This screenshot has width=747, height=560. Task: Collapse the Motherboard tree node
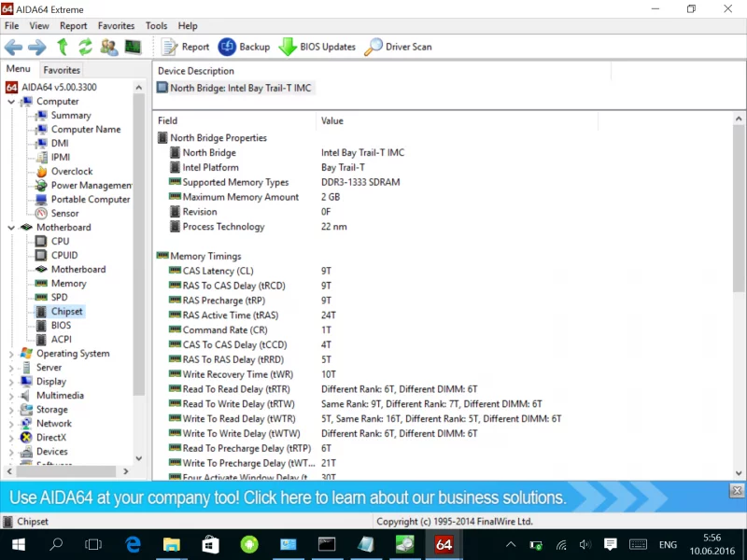click(11, 228)
